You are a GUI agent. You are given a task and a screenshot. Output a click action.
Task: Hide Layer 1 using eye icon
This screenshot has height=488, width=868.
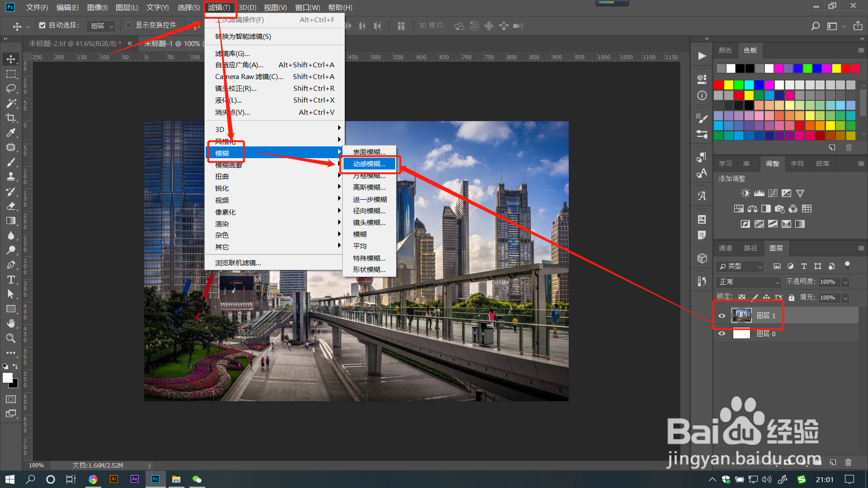[x=722, y=316]
